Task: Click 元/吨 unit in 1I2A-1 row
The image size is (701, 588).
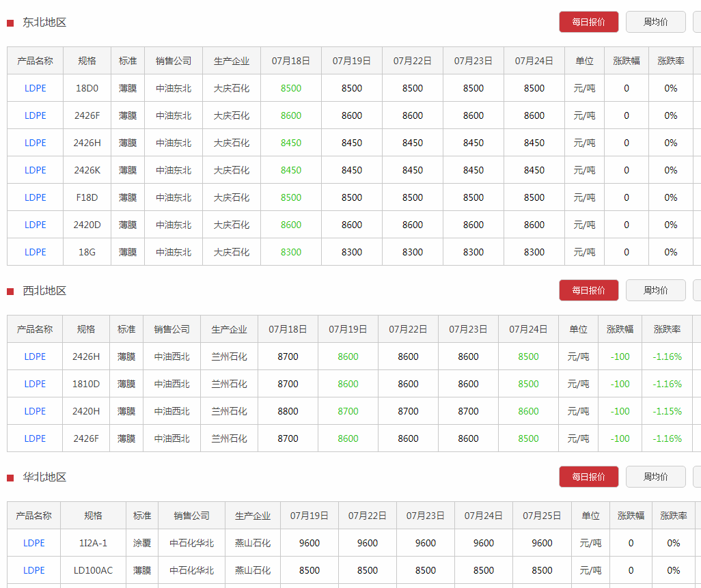Action: 590,543
